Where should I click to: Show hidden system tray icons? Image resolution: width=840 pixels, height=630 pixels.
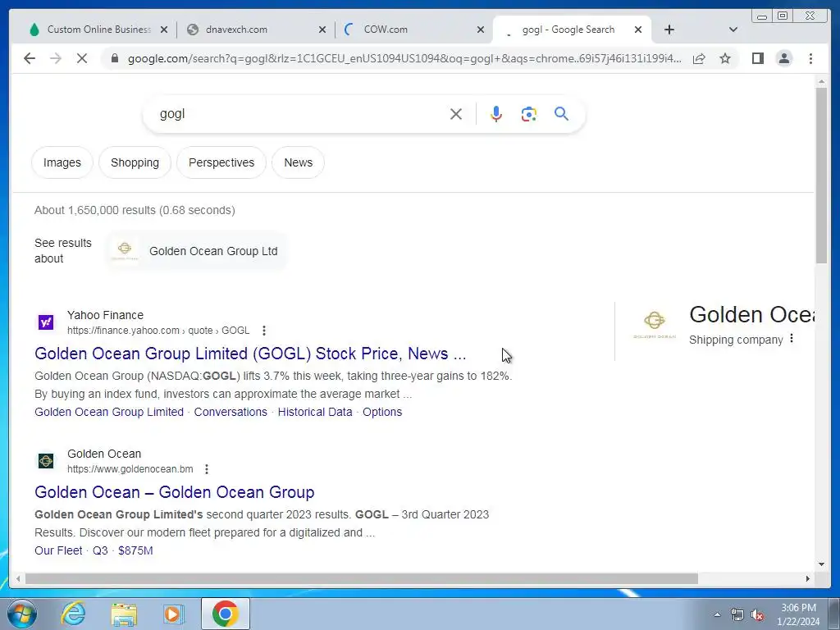point(717,615)
